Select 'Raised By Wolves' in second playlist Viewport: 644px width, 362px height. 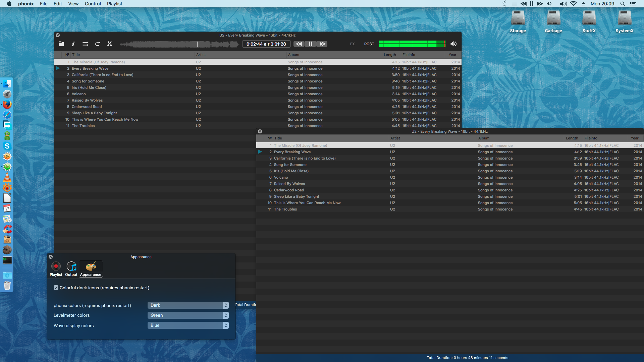[450, 184]
